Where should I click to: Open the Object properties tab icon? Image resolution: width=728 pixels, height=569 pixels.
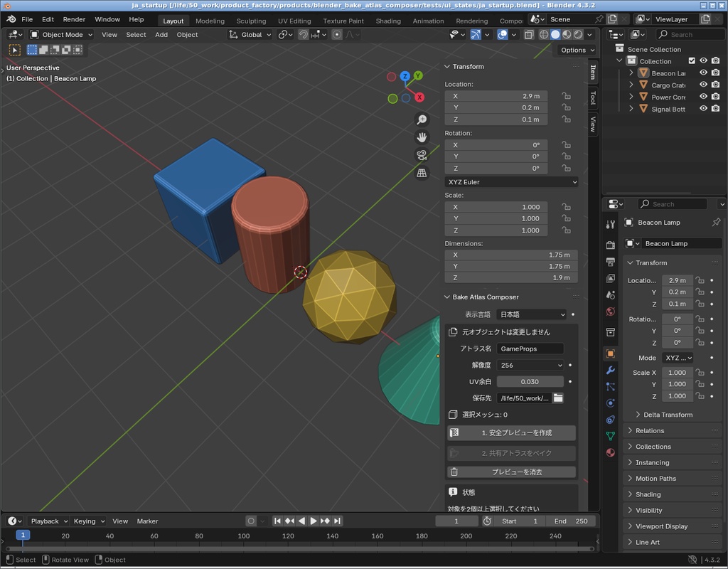[x=611, y=353]
